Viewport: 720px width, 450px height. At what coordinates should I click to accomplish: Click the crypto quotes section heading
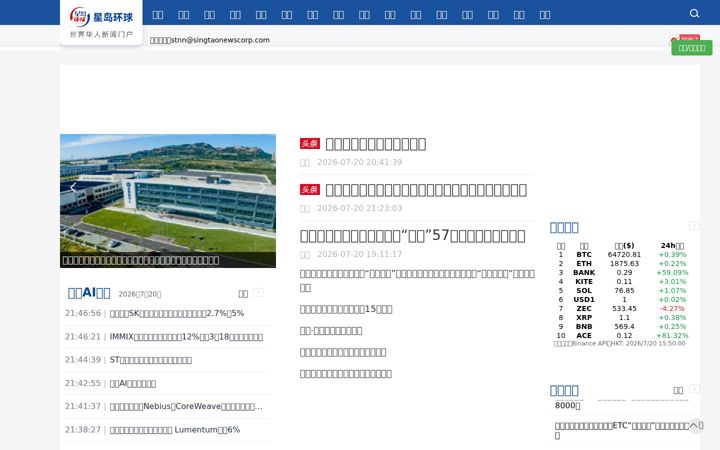564,227
